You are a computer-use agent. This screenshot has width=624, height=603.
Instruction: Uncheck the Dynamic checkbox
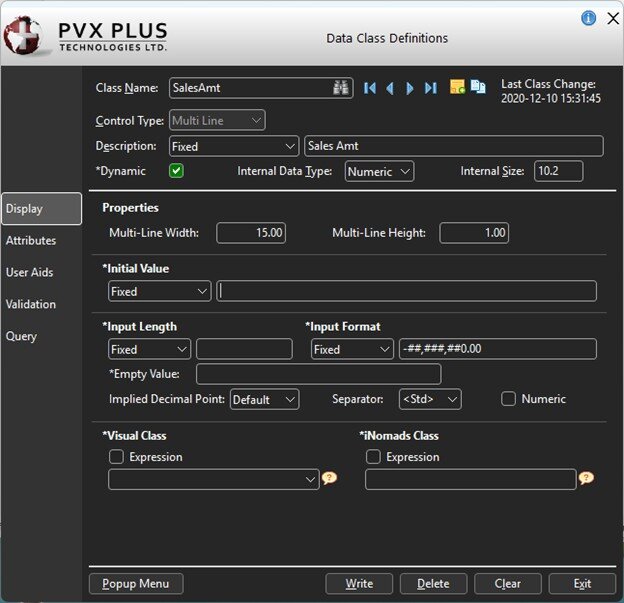tap(176, 171)
